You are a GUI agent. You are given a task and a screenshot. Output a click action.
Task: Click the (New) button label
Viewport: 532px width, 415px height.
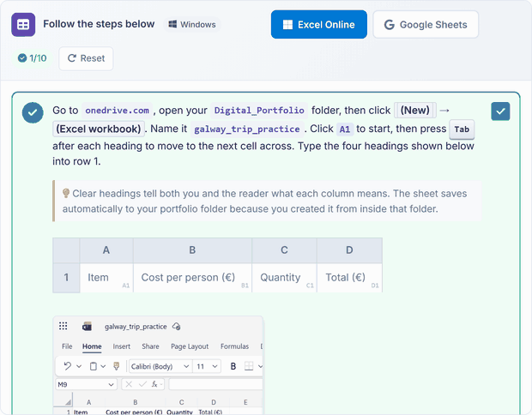click(415, 111)
